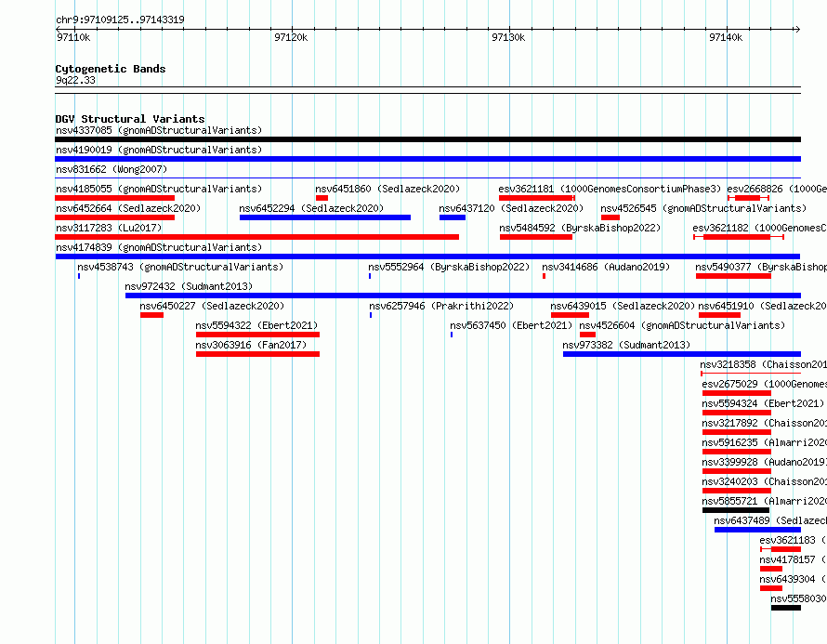
Task: Click the nsv3217892 variant label
Action: click(x=764, y=423)
